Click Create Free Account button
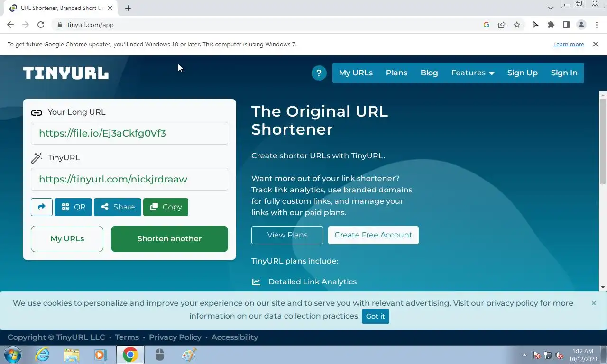 pos(373,235)
